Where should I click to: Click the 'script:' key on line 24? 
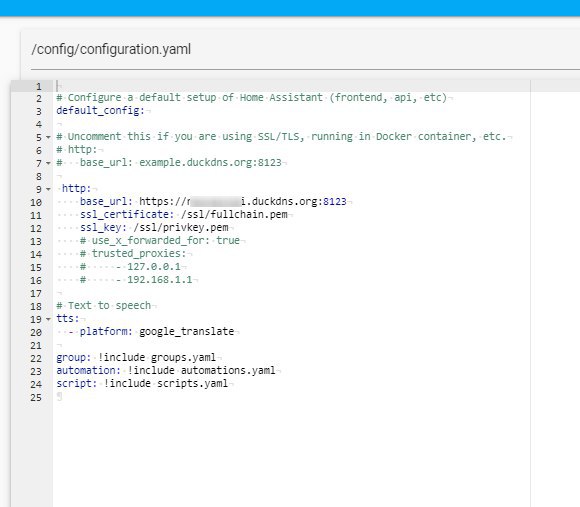pyautogui.click(x=77, y=383)
